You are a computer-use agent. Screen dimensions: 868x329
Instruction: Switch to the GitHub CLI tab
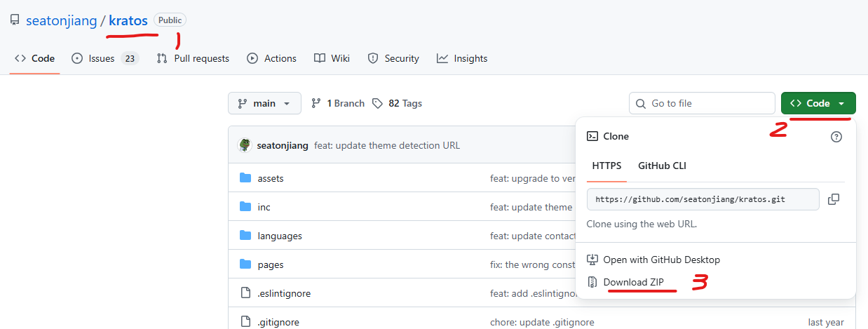(x=661, y=166)
